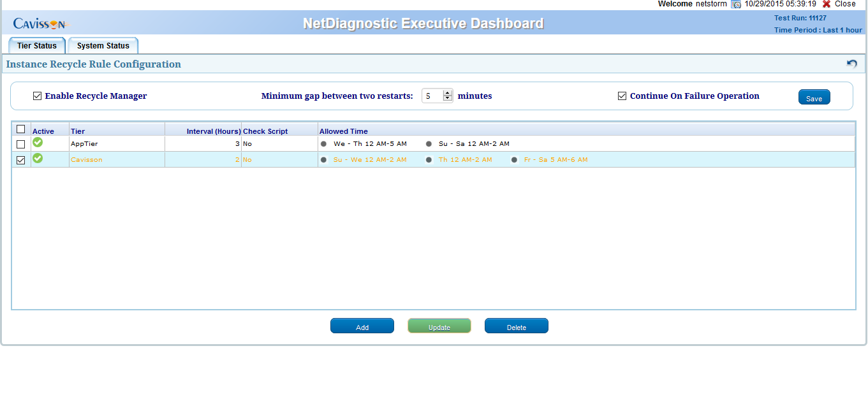Image resolution: width=868 pixels, height=397 pixels.
Task: Click the green active icon in AppTier row
Action: pos(38,142)
